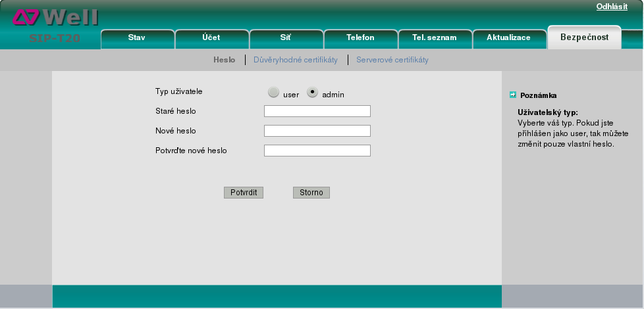Switch to the Účet tab
This screenshot has height=309, width=644.
(211, 38)
